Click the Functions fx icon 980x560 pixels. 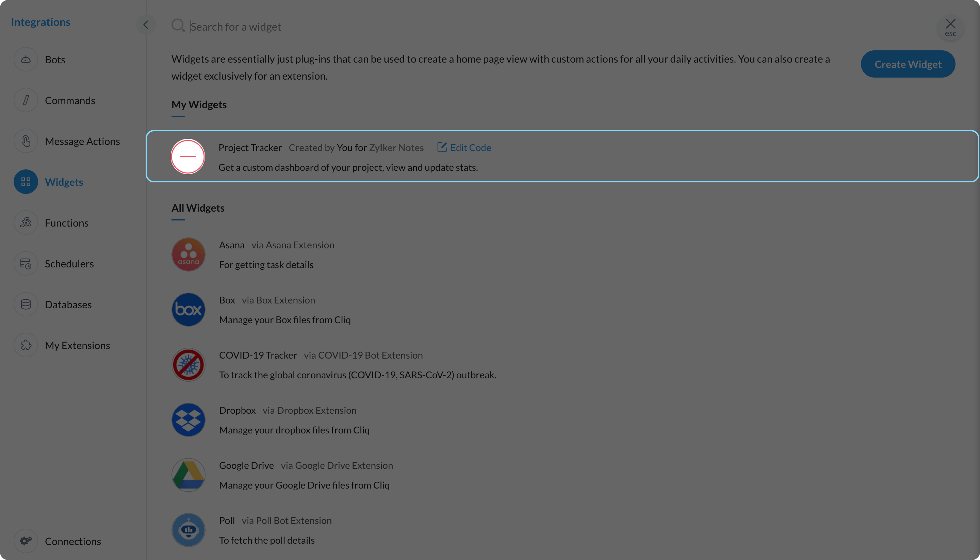pos(26,222)
